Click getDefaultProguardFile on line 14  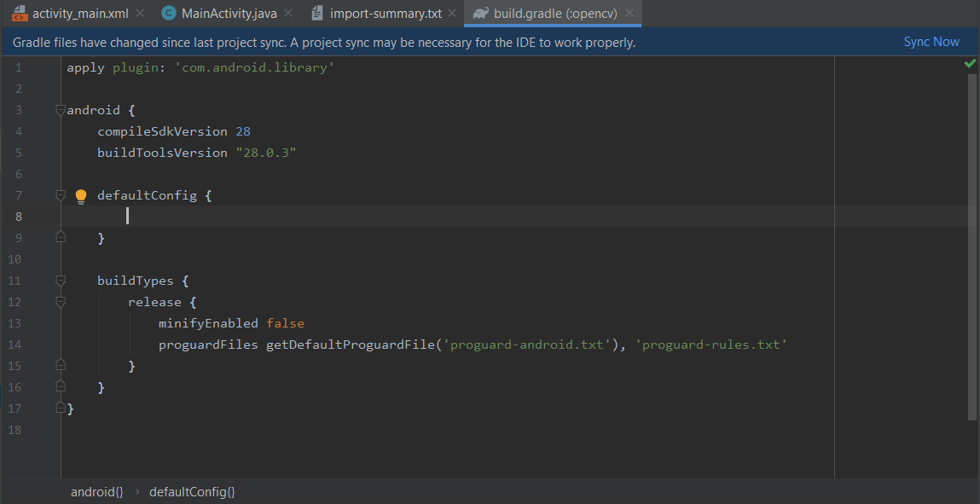[351, 345]
